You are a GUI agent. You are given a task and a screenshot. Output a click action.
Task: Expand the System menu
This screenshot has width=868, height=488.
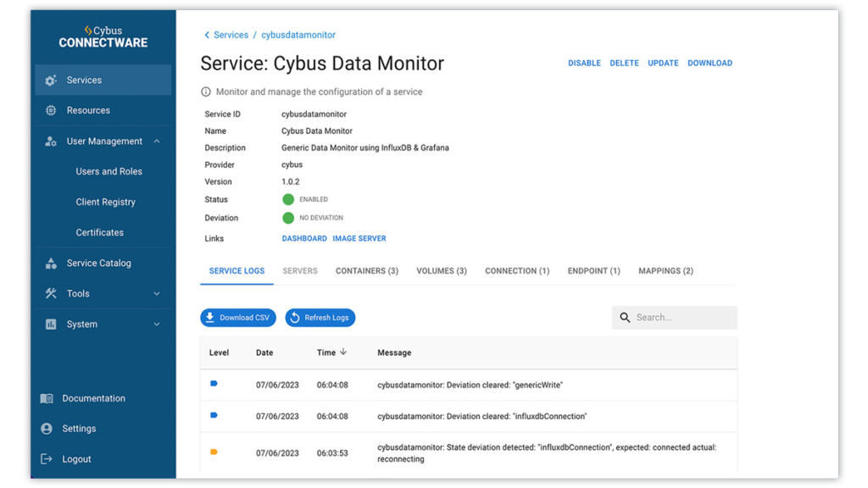[156, 324]
